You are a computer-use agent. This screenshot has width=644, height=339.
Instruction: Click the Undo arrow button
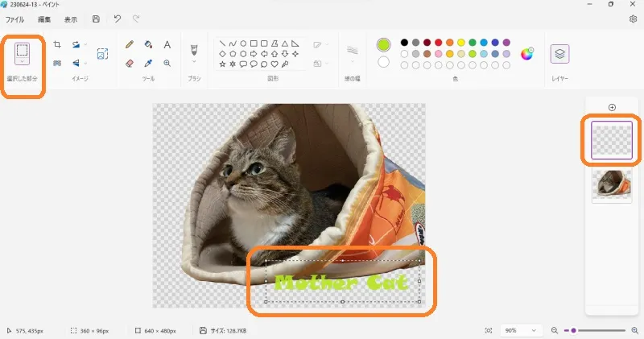click(x=117, y=19)
